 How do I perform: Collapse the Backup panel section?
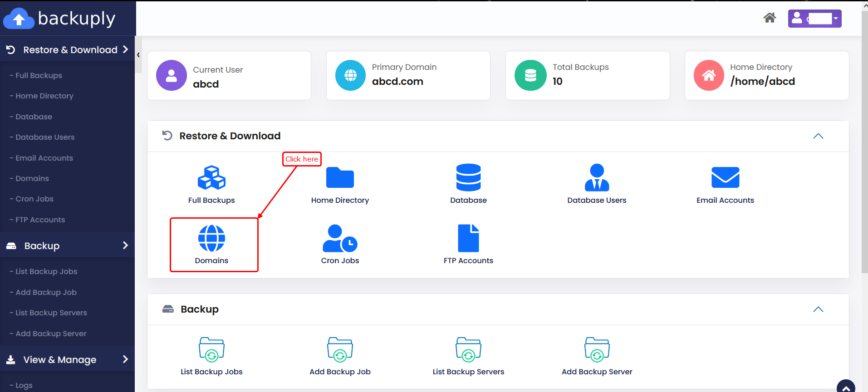[818, 309]
